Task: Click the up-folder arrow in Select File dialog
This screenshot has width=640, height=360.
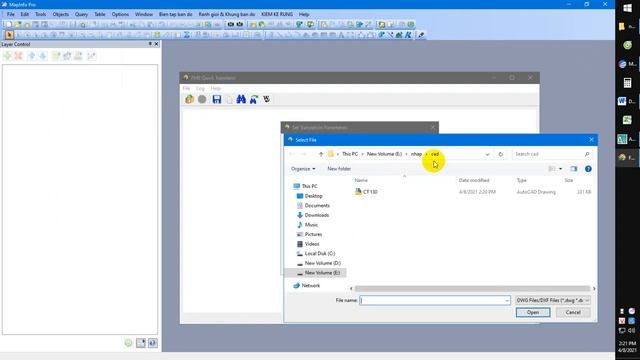Action: [x=321, y=154]
